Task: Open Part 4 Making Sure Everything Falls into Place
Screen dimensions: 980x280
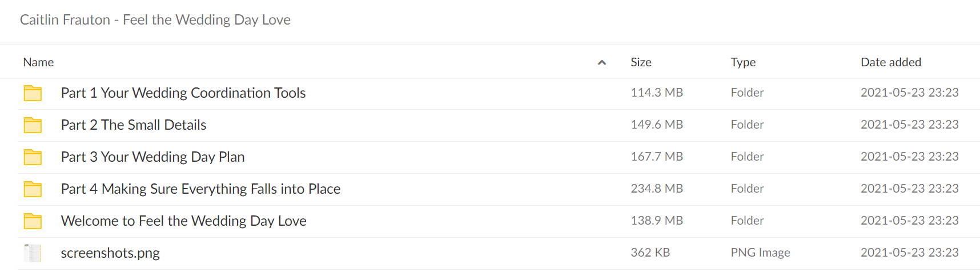Action: [200, 189]
